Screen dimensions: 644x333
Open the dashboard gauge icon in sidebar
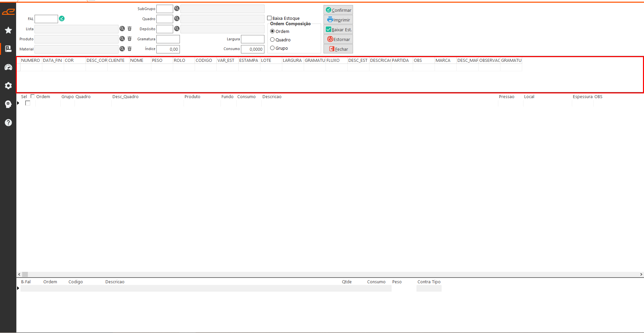click(x=8, y=67)
